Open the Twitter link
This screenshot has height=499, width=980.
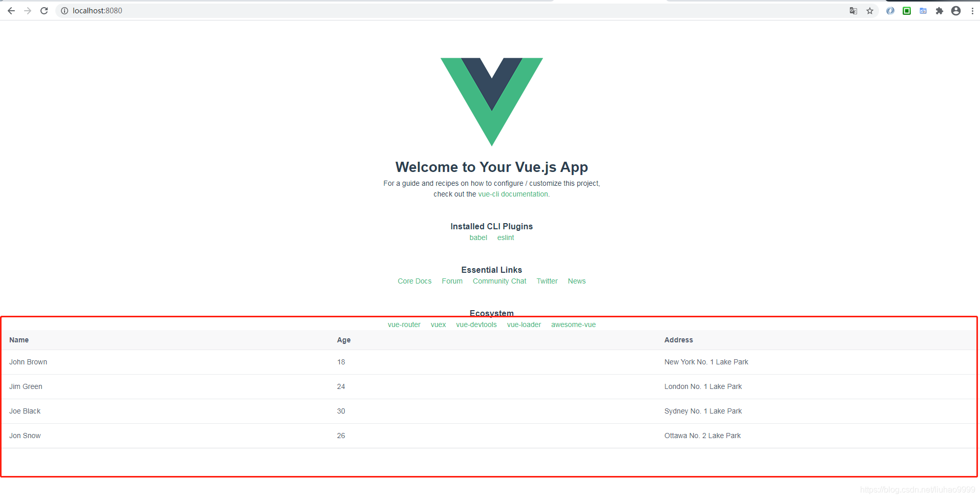point(547,281)
